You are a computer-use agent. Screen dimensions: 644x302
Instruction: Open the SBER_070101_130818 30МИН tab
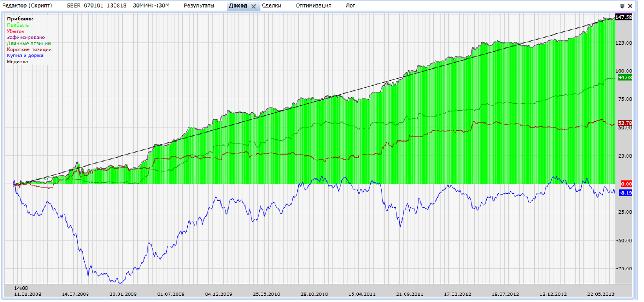[x=118, y=5]
